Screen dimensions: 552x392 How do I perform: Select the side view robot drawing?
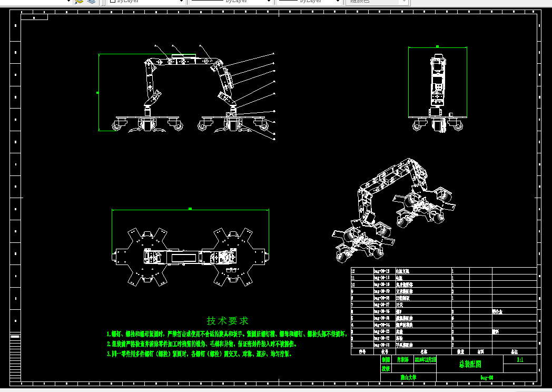pos(438,93)
